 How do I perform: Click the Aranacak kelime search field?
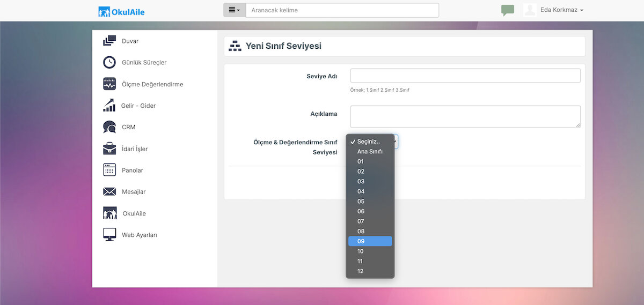pyautogui.click(x=342, y=10)
